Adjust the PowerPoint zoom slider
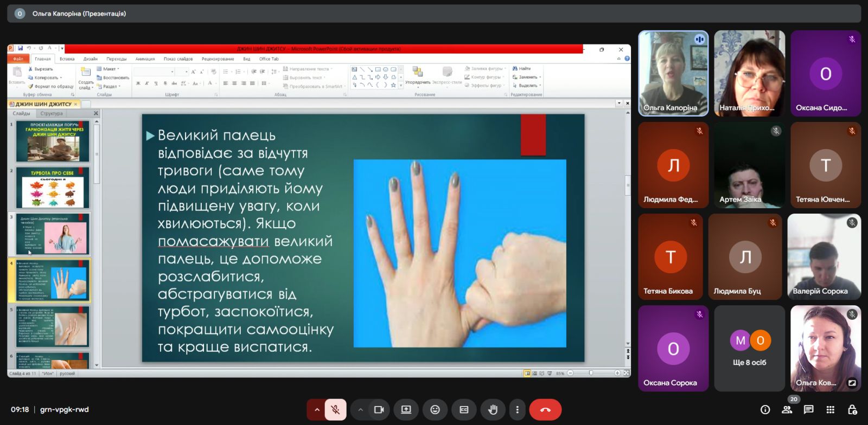Screen dimensions: 868x425 (x=591, y=373)
